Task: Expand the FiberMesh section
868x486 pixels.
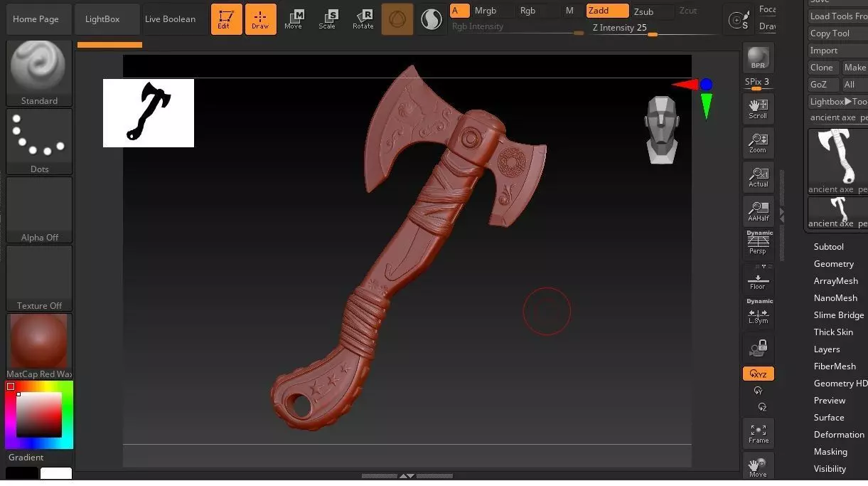Action: tap(835, 366)
